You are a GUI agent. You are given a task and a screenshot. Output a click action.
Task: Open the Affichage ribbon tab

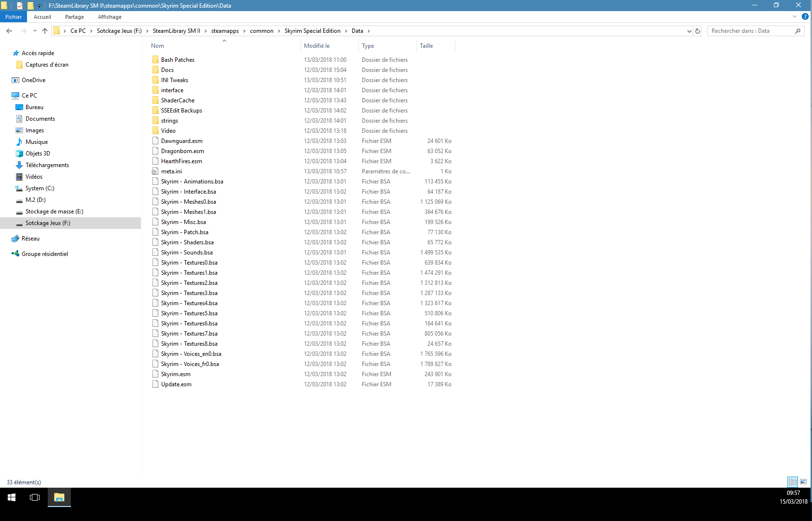[110, 17]
